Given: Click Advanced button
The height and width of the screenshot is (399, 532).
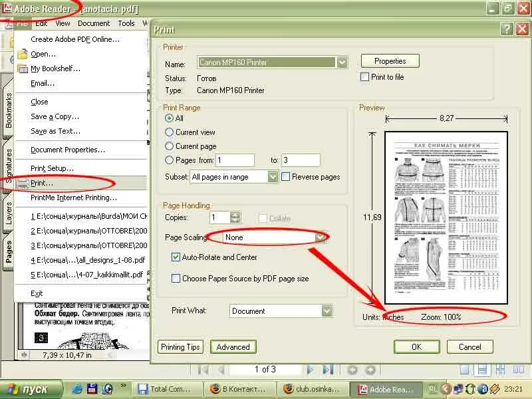Looking at the screenshot, I should (x=233, y=346).
